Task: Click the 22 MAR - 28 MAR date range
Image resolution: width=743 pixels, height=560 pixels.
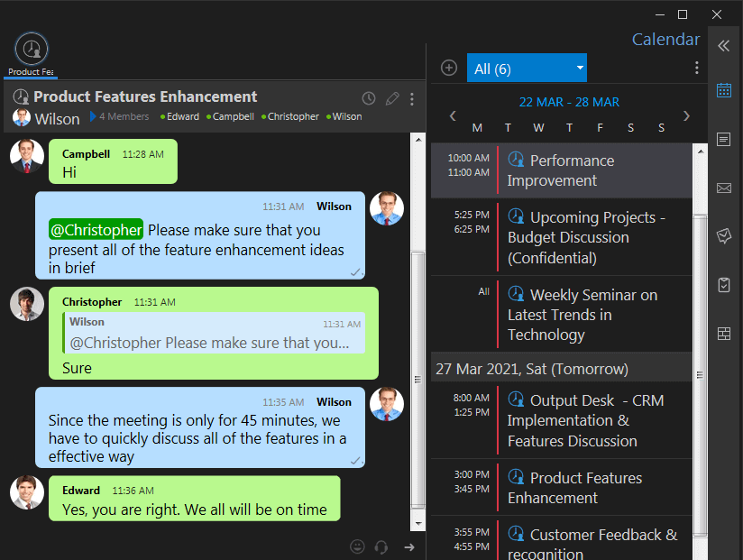Action: click(569, 102)
